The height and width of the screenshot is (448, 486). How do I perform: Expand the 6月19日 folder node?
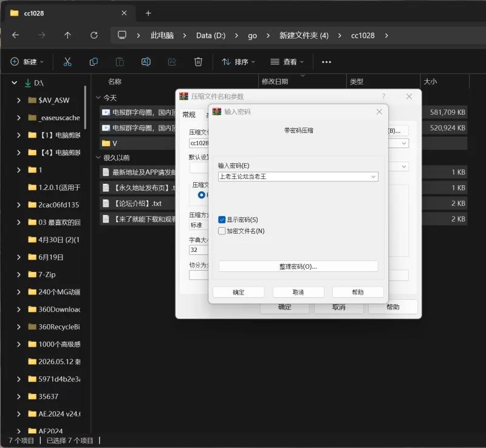(x=19, y=257)
